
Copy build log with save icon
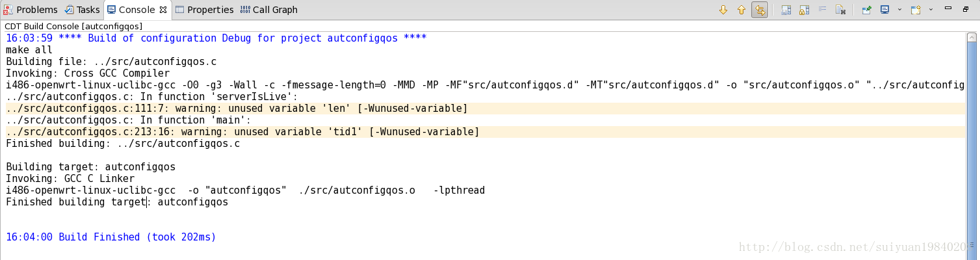tap(786, 10)
